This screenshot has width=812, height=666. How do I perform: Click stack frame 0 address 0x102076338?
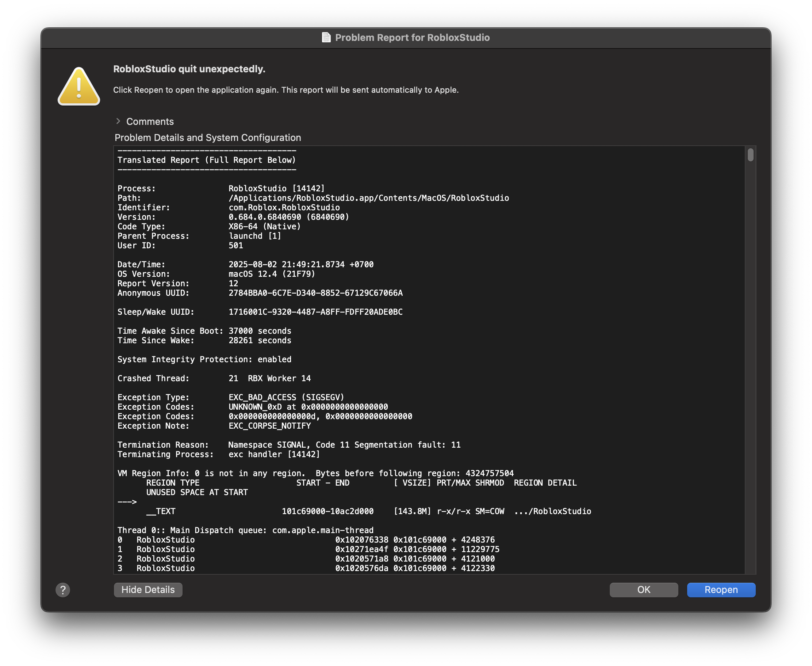point(362,540)
